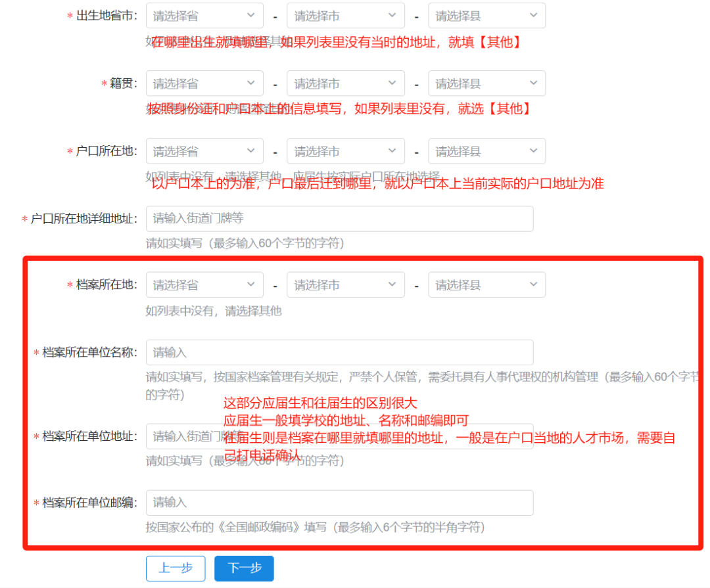Open the 出生地省市 county dropdown
The height and width of the screenshot is (588, 710).
coord(486,16)
